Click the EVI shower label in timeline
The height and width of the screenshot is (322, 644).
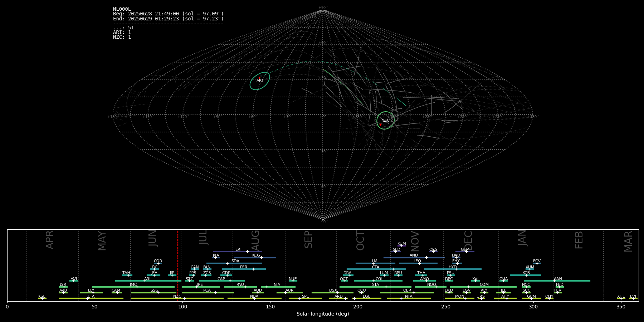point(633,297)
